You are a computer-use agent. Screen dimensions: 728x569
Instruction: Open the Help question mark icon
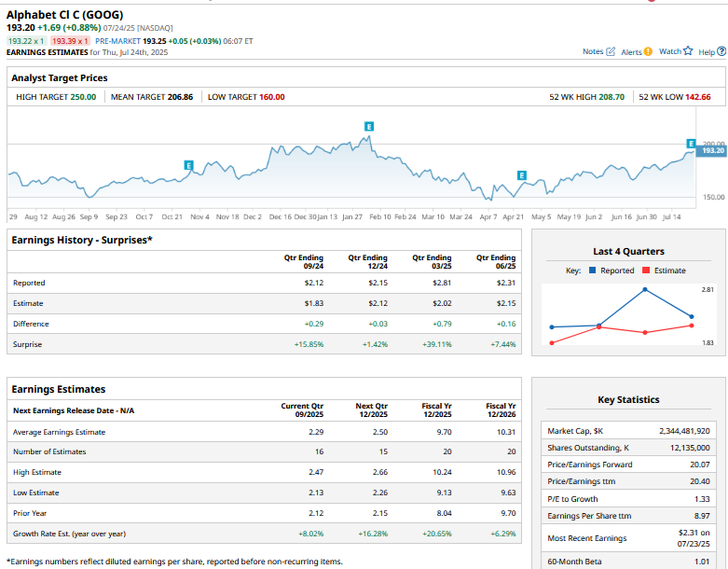(x=721, y=51)
